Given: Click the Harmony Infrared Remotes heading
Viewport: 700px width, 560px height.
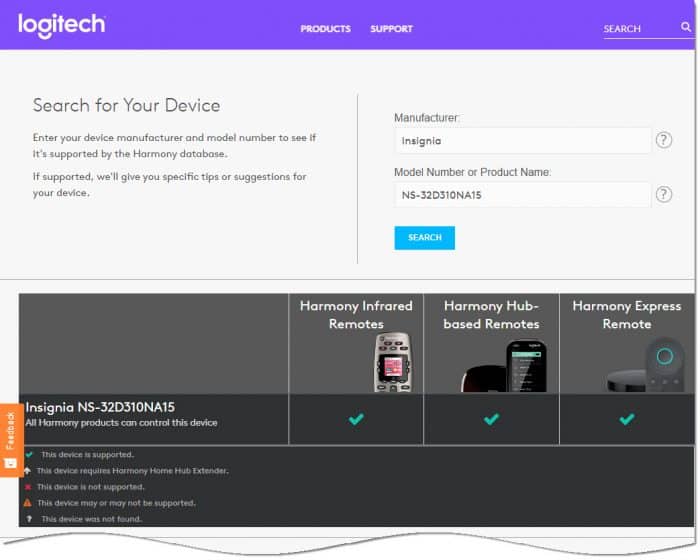Looking at the screenshot, I should point(356,315).
